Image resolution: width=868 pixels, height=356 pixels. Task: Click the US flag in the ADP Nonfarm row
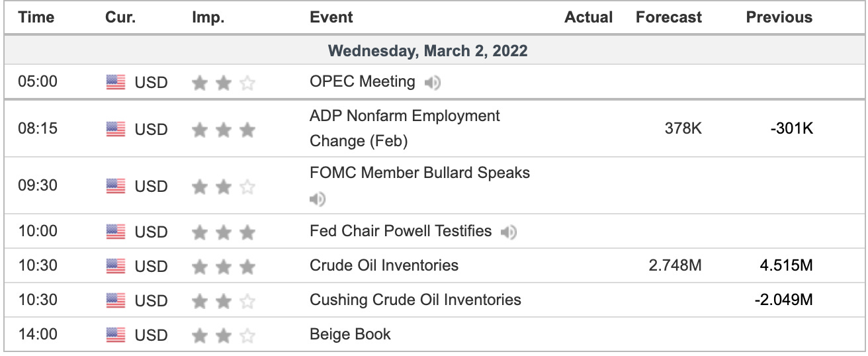(x=116, y=130)
